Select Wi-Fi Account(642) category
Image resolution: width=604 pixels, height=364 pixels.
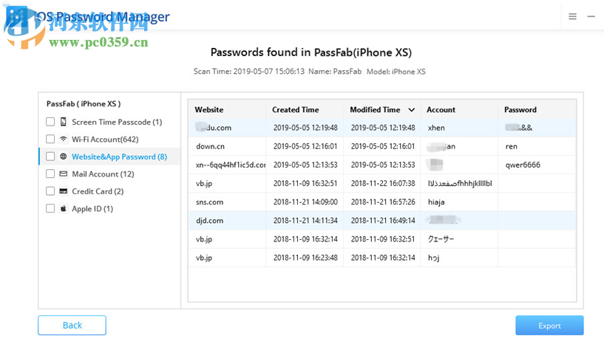[x=105, y=140]
